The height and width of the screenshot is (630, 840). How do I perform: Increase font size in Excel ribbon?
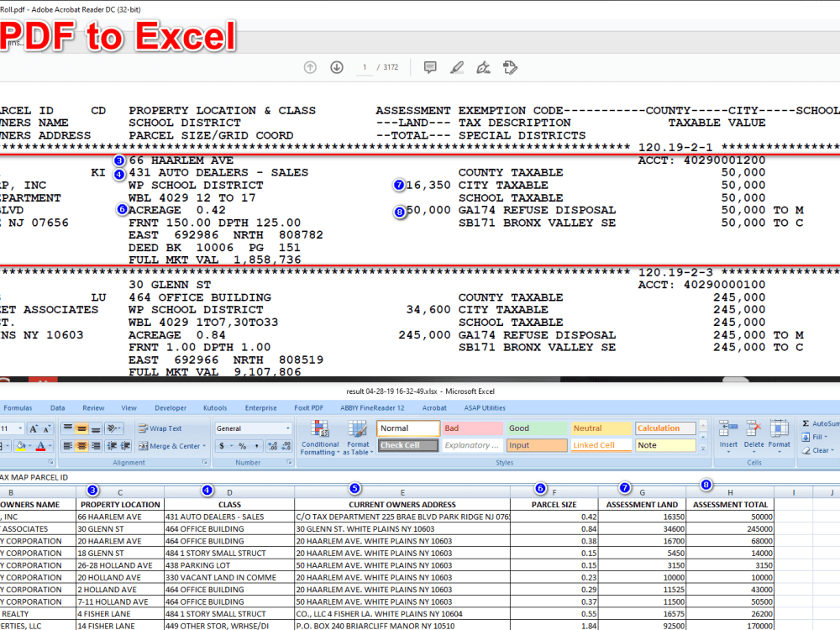tap(34, 428)
